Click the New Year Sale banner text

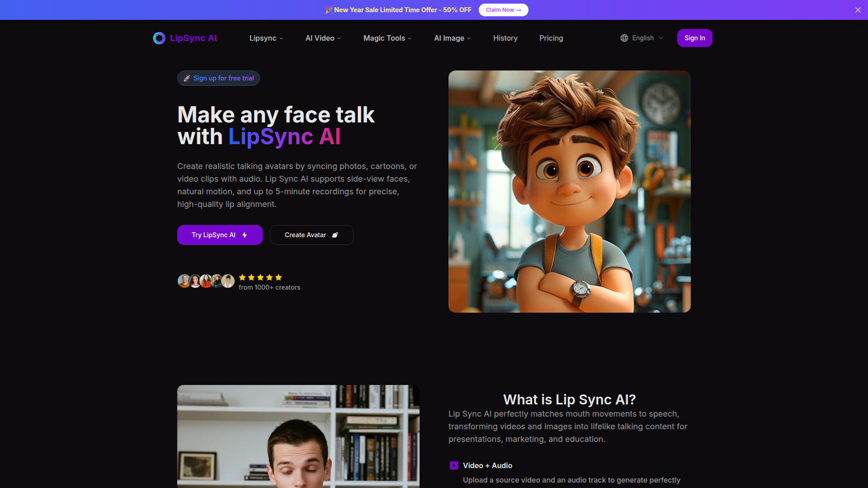click(403, 10)
